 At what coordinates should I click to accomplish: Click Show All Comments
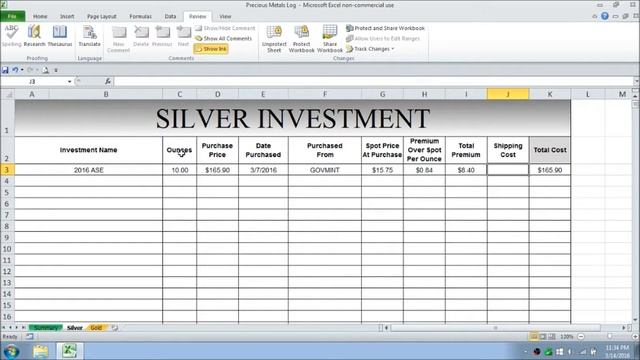[223, 38]
